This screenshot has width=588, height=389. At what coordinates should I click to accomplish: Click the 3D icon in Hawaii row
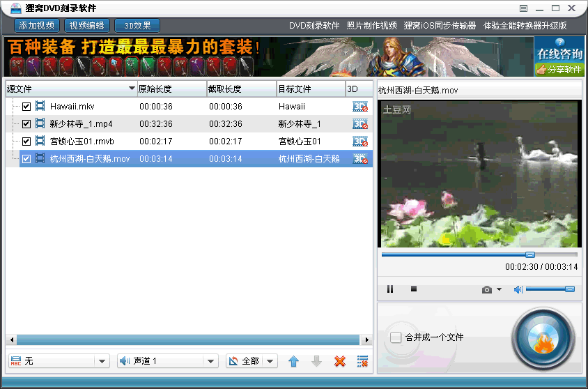[360, 107]
